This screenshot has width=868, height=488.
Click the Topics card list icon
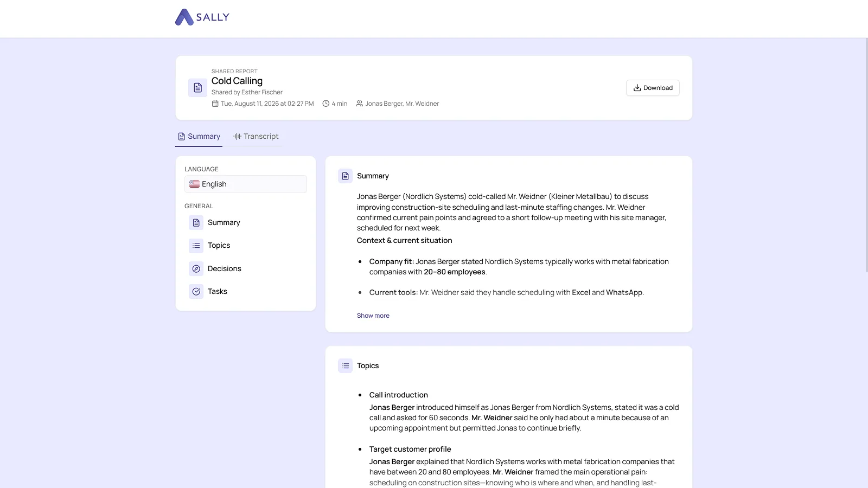345,366
